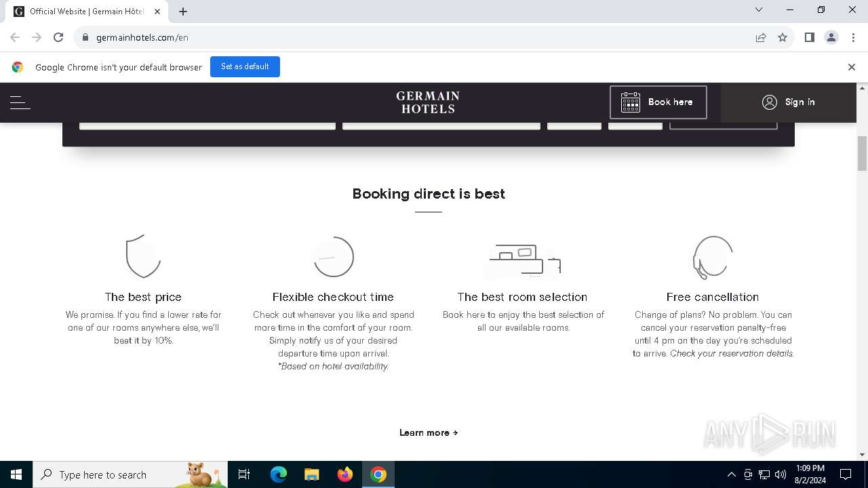Open the Book here calendar button
Screen dimensions: 868x488
(658, 102)
